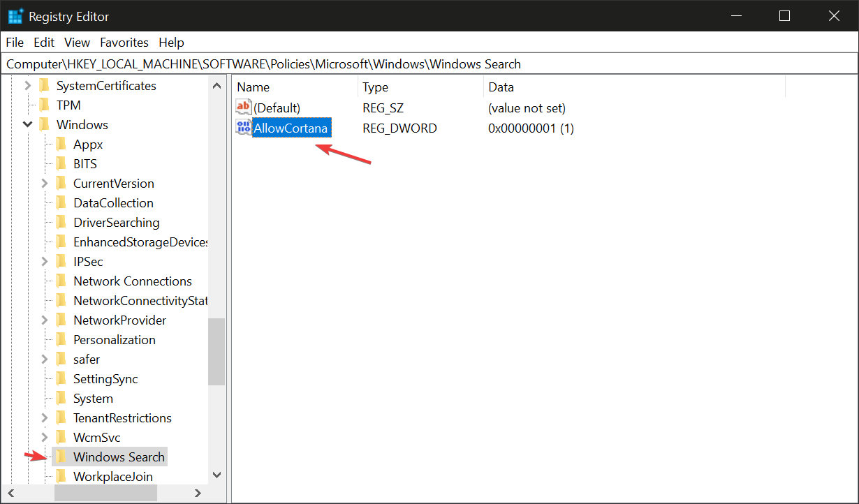Expand the NetworkProvider key
This screenshot has width=859, height=504.
tap(45, 320)
